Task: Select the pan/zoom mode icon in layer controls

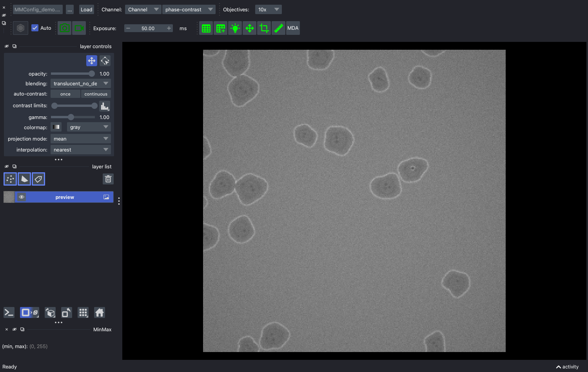Action: (x=92, y=61)
